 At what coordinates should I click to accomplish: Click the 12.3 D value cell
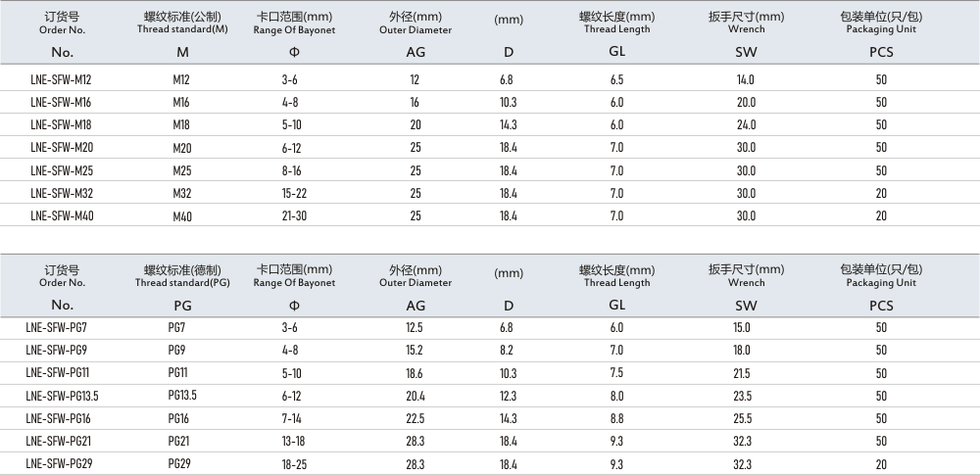point(508,396)
